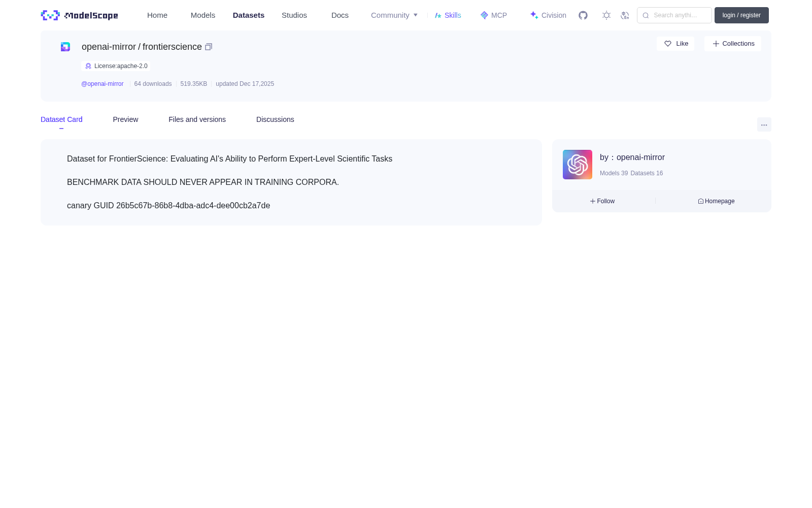Click the License:apache-2.0 tag

(116, 66)
